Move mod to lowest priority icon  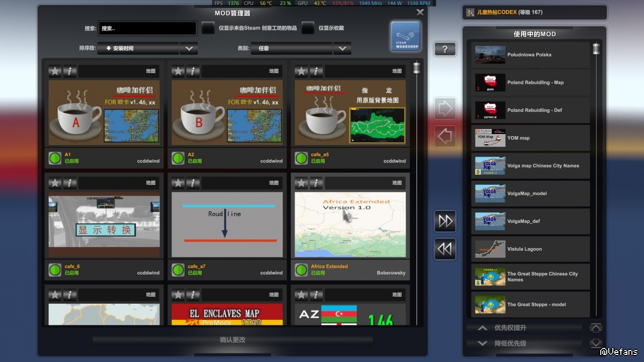pos(596,343)
